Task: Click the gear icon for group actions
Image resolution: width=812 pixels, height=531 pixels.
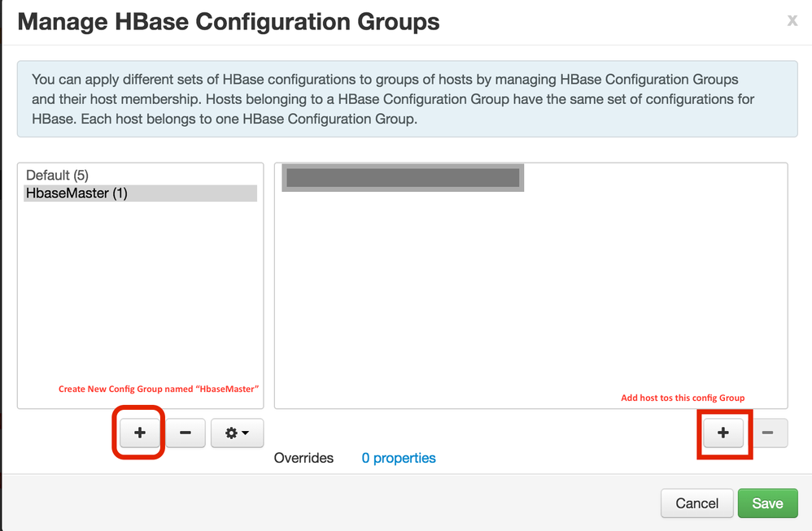Action: point(231,433)
